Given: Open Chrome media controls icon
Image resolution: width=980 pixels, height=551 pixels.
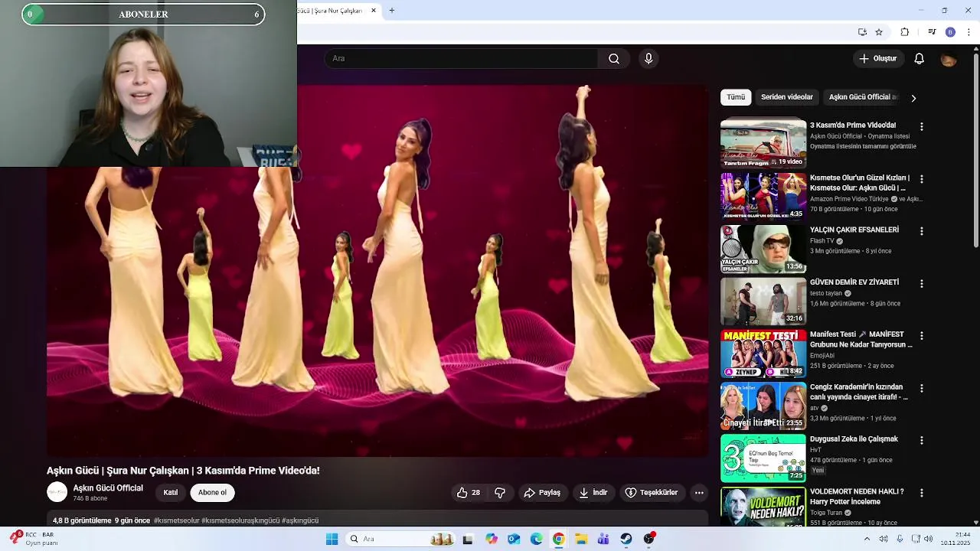Looking at the screenshot, I should pos(932,32).
